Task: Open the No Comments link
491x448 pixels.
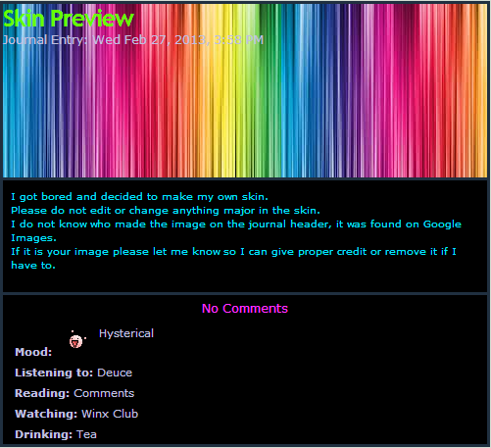Action: (x=245, y=309)
